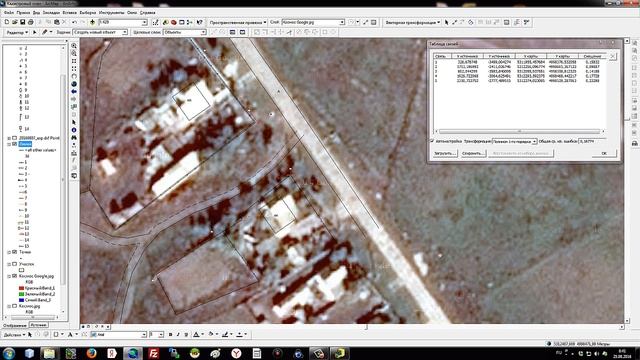This screenshot has width=640, height=360.
Task: Zoom to full extent globe icon
Action: (74, 84)
